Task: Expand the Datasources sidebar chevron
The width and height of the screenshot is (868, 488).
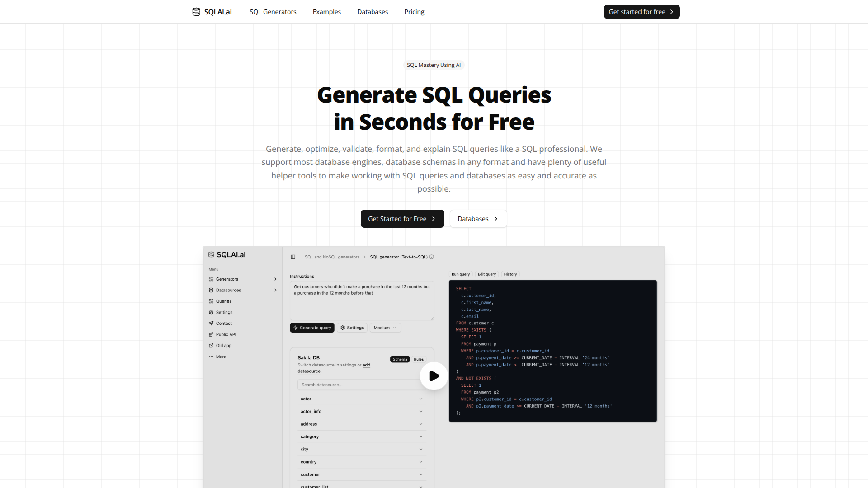Action: tap(275, 290)
